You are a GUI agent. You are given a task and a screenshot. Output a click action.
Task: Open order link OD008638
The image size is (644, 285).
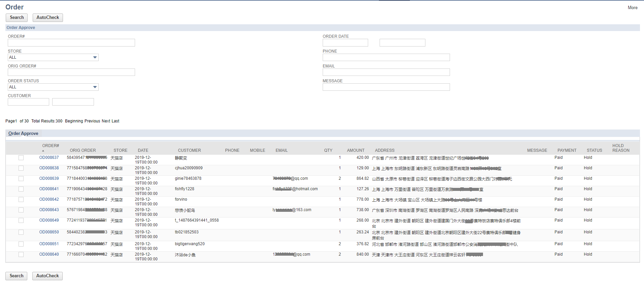point(49,168)
